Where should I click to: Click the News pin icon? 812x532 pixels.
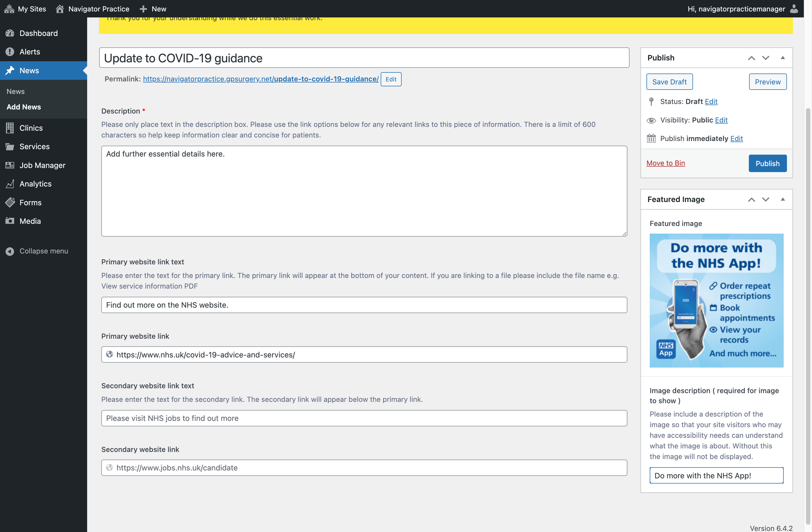click(10, 70)
